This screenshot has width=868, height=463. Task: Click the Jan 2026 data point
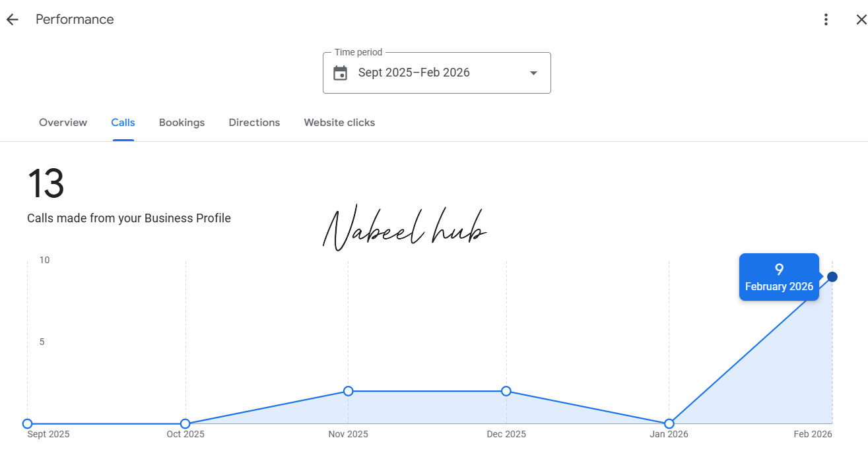669,423
